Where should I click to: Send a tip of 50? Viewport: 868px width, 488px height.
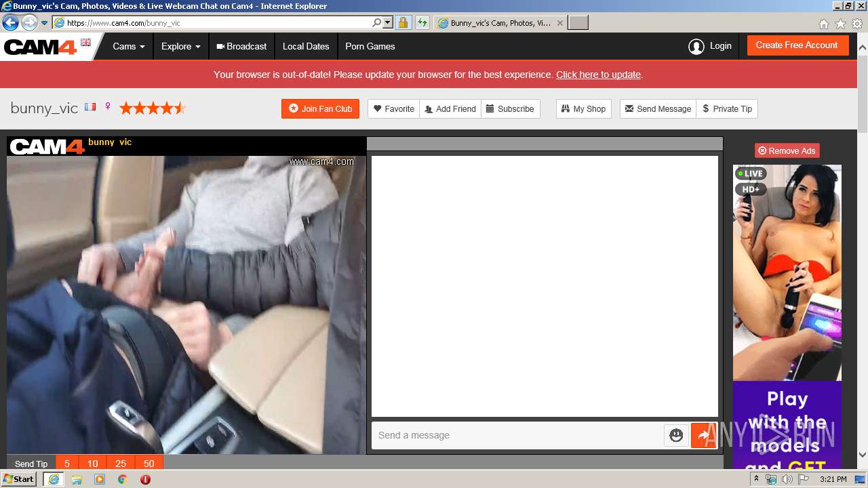(149, 464)
